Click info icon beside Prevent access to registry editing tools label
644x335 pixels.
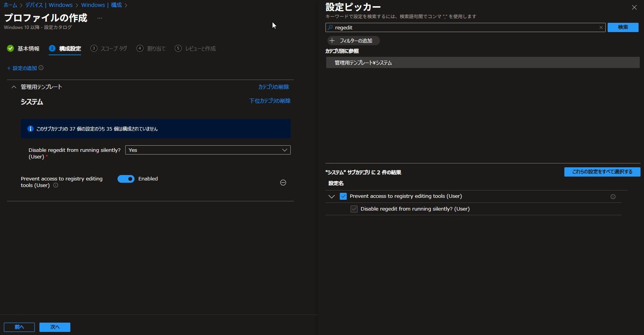tap(56, 185)
